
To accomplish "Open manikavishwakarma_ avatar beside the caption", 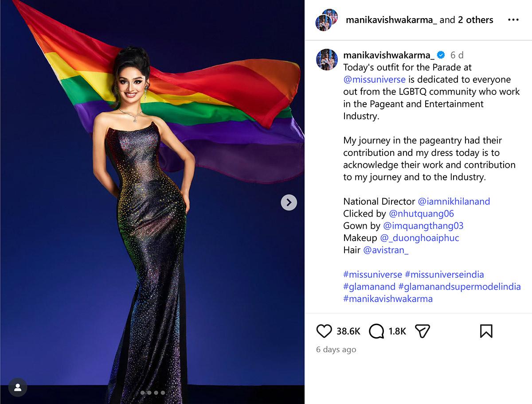I will pos(327,60).
